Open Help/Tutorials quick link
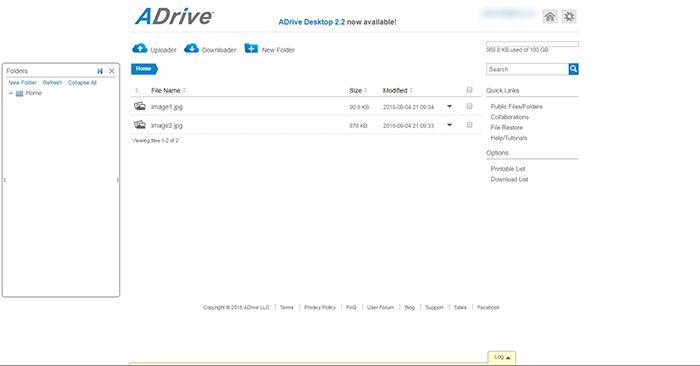 click(x=509, y=138)
